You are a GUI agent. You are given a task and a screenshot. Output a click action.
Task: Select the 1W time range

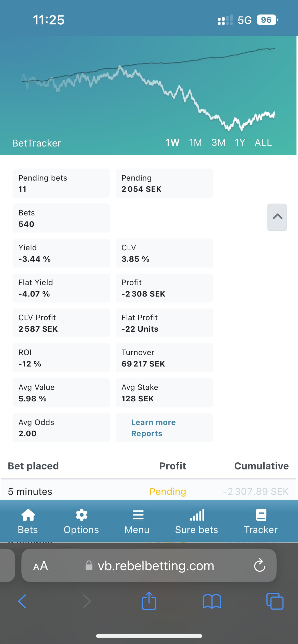click(172, 142)
